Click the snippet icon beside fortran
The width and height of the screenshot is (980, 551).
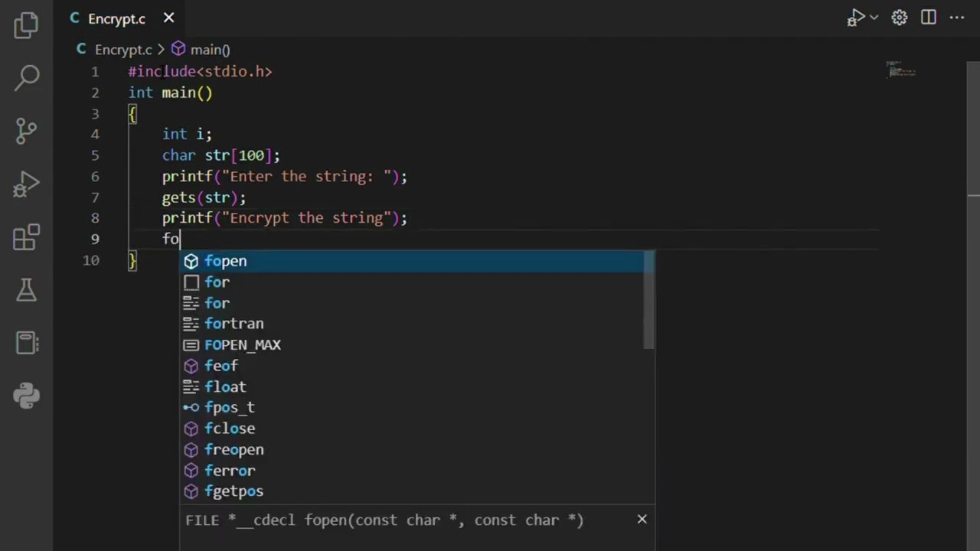[191, 324]
